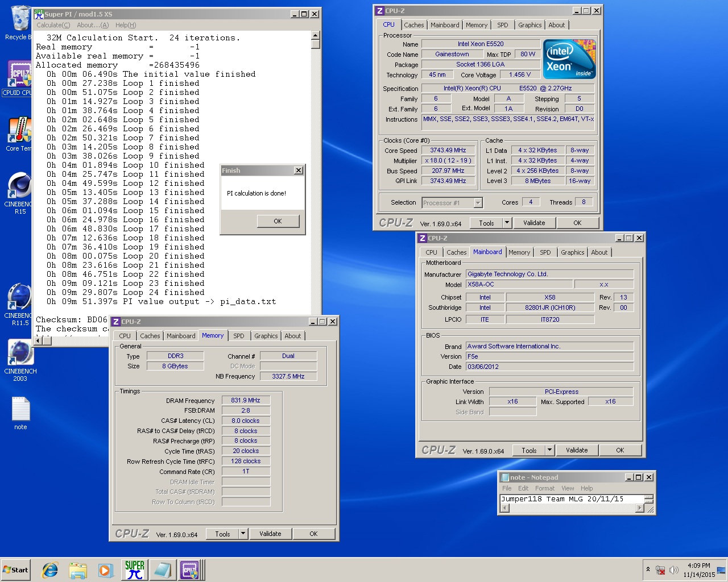
Task: Switch to SPD tab in top CPU-Z window
Action: [x=503, y=25]
